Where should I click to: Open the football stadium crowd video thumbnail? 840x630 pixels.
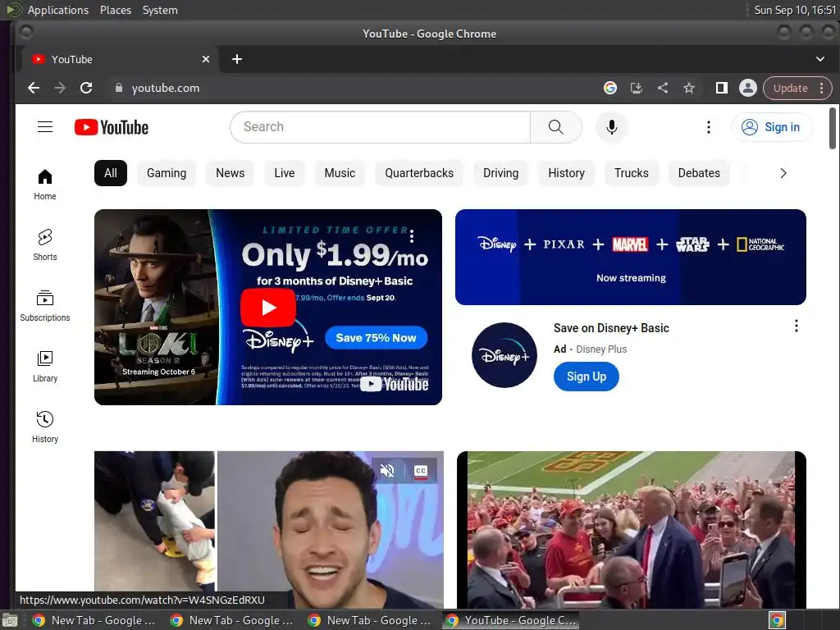(x=631, y=530)
